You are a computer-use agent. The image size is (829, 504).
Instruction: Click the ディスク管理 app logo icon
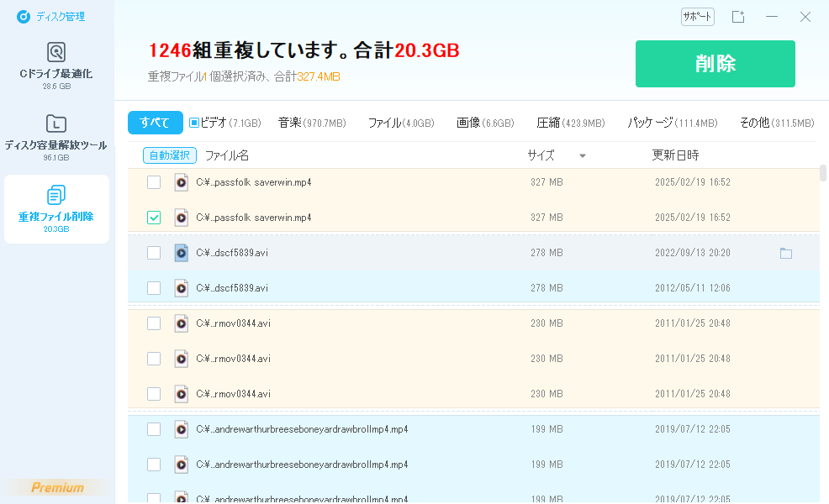(x=24, y=17)
